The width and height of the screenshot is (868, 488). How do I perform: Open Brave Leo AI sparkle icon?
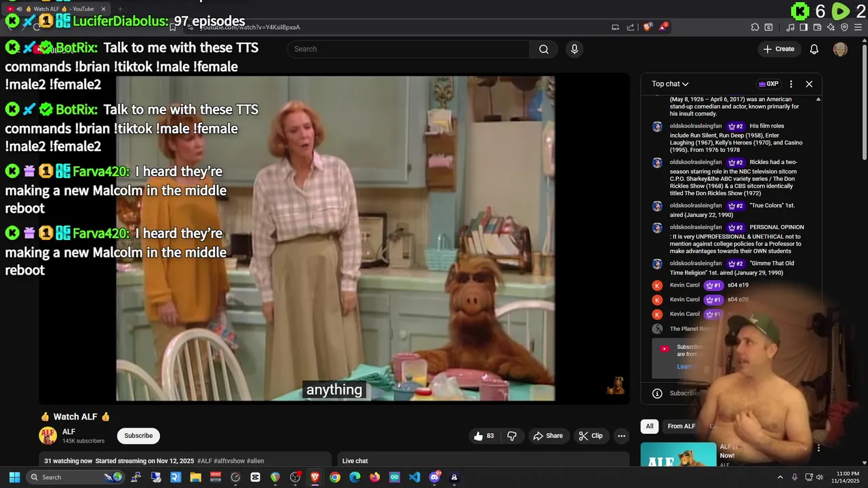coord(831,27)
